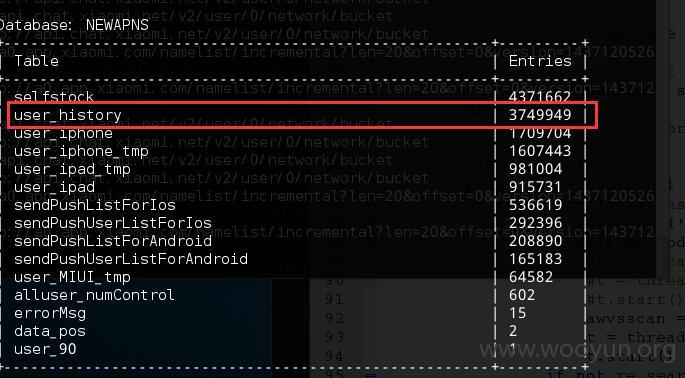Select the user_90 table name
Image resolution: width=685 pixels, height=378 pixels.
coord(45,349)
